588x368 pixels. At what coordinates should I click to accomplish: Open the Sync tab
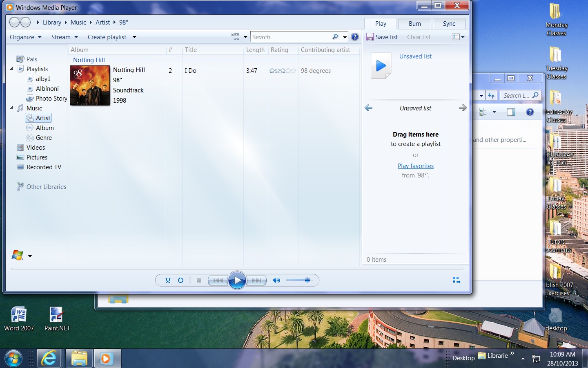point(449,24)
